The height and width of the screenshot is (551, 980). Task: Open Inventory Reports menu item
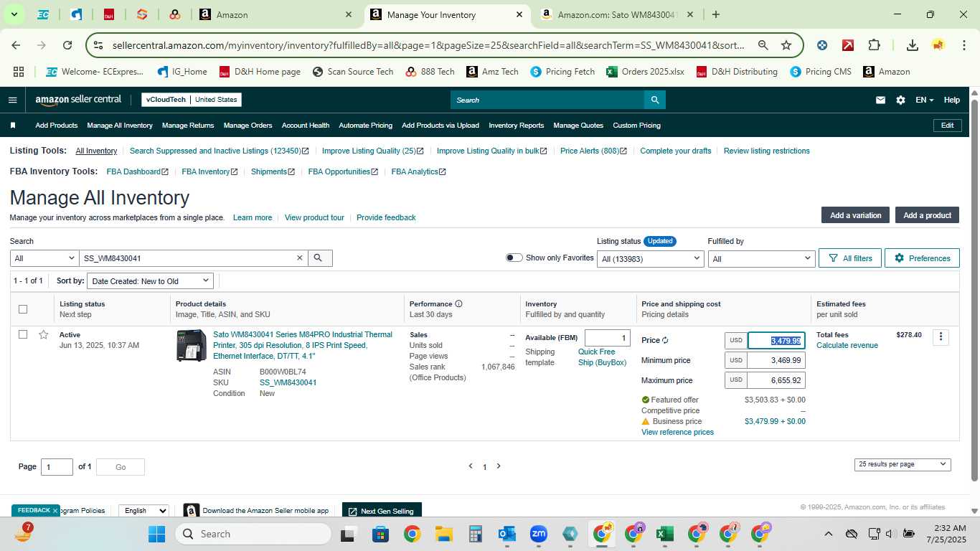coord(517,125)
